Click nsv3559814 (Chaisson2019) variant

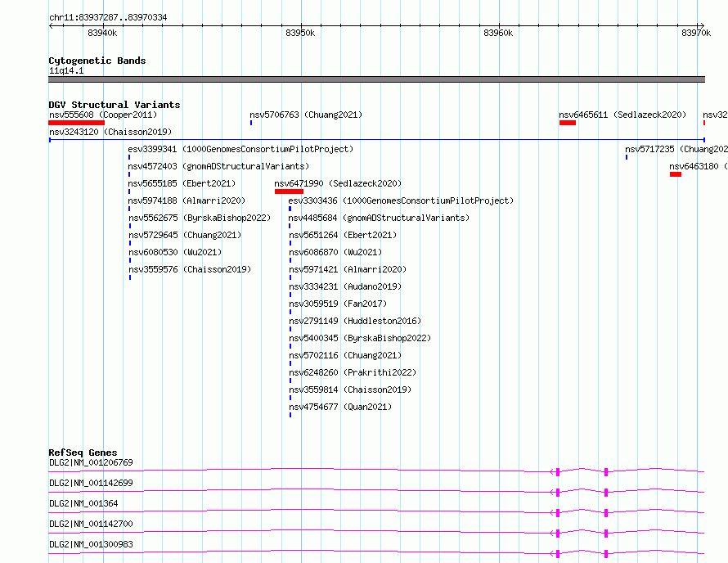350,390
